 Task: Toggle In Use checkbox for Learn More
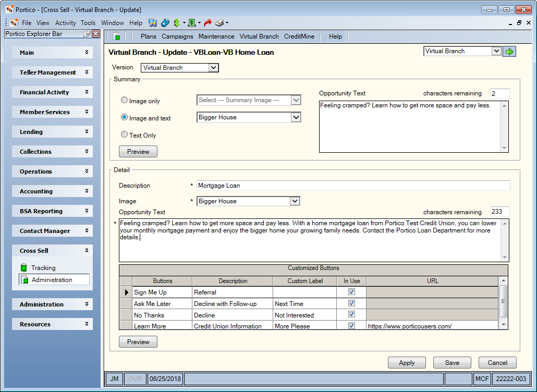[x=351, y=326]
